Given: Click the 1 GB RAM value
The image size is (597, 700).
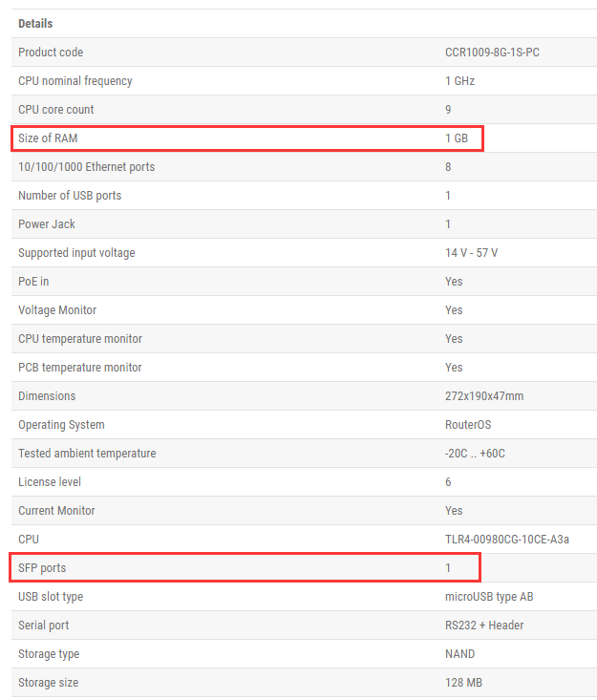Looking at the screenshot, I should tap(457, 138).
